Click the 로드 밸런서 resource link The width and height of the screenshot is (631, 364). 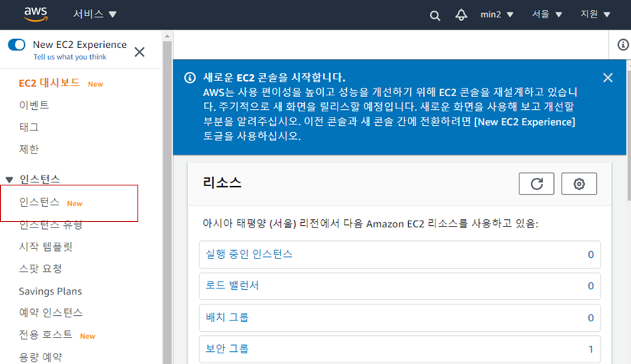click(x=232, y=285)
